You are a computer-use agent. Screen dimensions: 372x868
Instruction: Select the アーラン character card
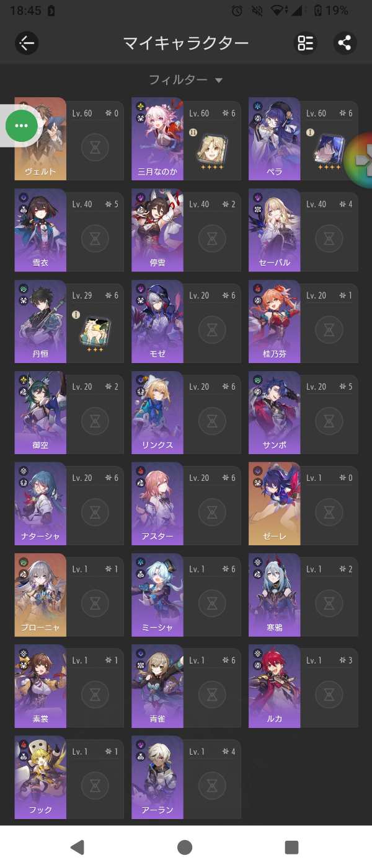(x=186, y=778)
